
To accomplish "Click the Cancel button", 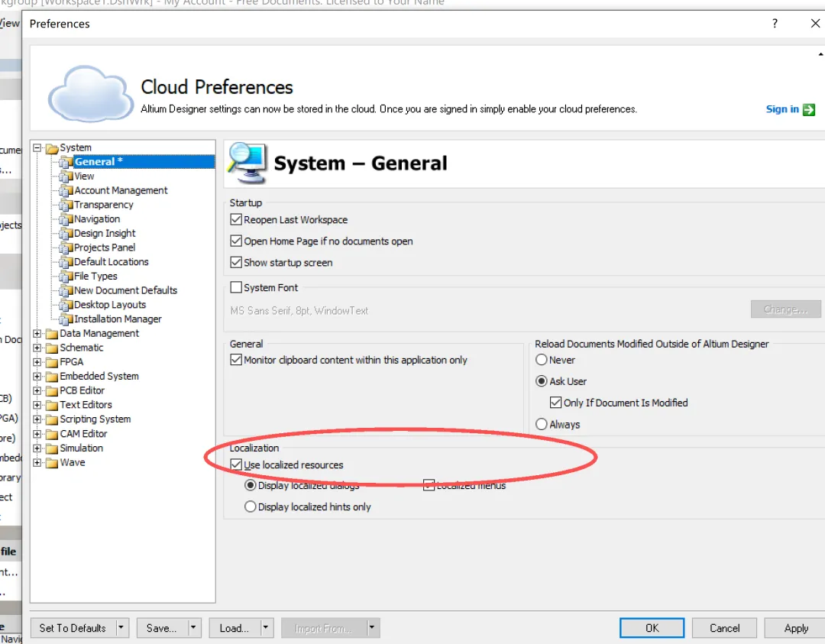I will coord(724,628).
